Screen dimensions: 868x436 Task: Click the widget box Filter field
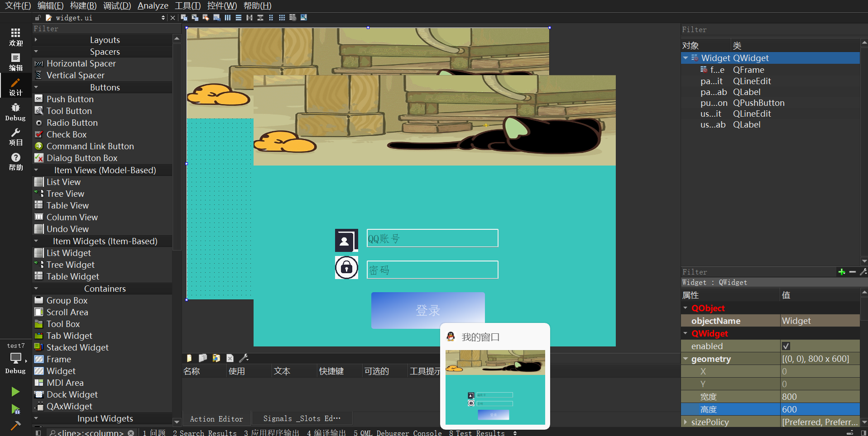pyautogui.click(x=106, y=28)
